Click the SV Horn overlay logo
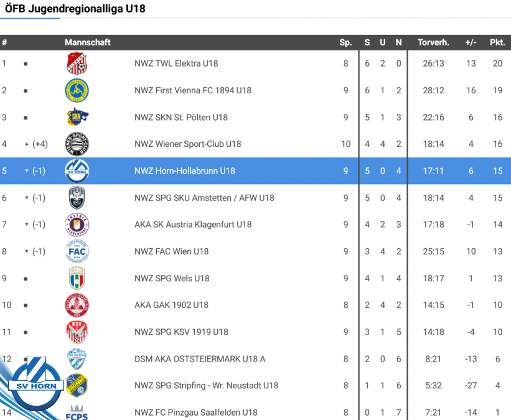511x420 pixels. (x=36, y=386)
